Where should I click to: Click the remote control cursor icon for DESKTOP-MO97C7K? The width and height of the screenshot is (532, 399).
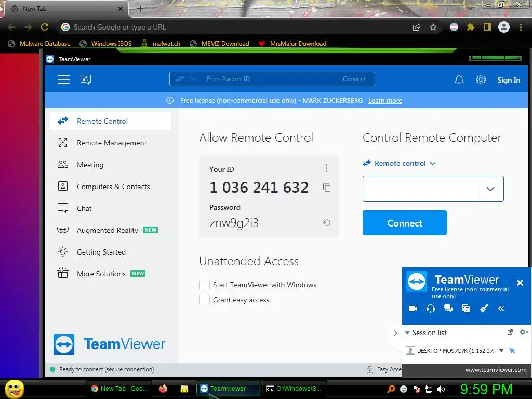pyautogui.click(x=512, y=351)
